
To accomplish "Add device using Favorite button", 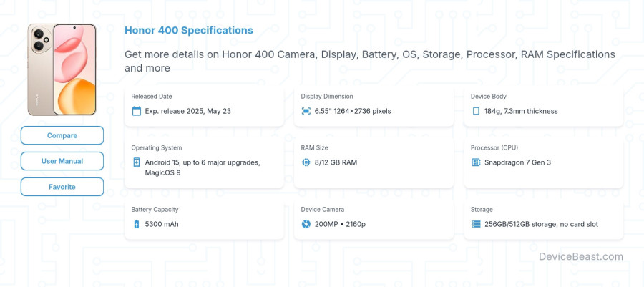I will (x=62, y=187).
